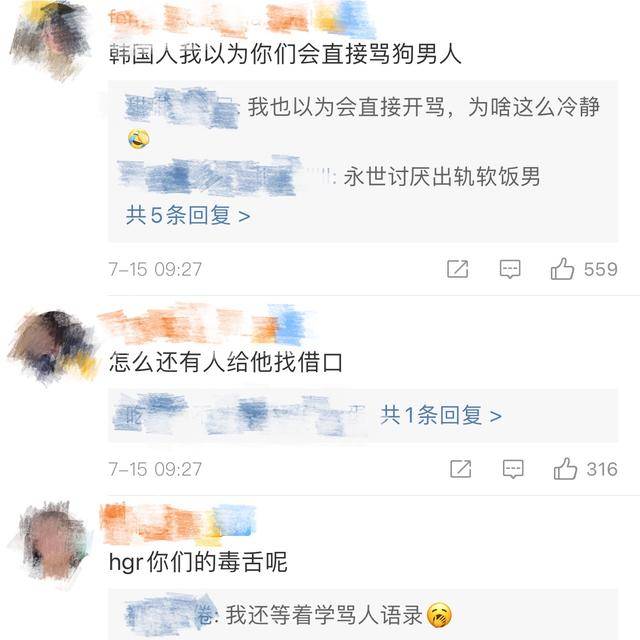Open the first commenter's avatar

(x=51, y=41)
